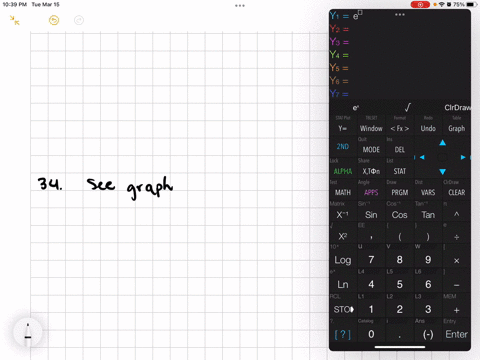
Task: Tap the screen recording indicator
Action: [x=420, y=5]
